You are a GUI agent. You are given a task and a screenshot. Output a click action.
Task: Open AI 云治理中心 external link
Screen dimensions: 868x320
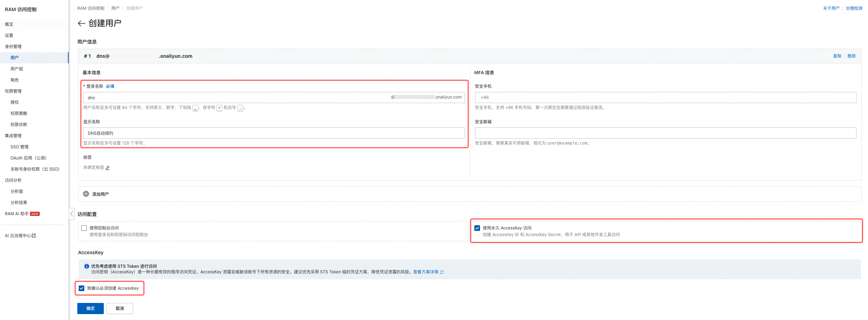click(21, 236)
